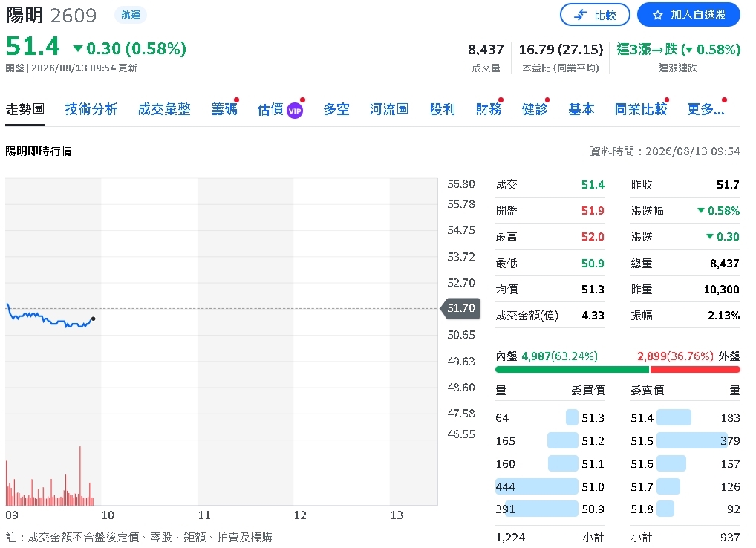Select the 基本 tab

click(x=581, y=109)
